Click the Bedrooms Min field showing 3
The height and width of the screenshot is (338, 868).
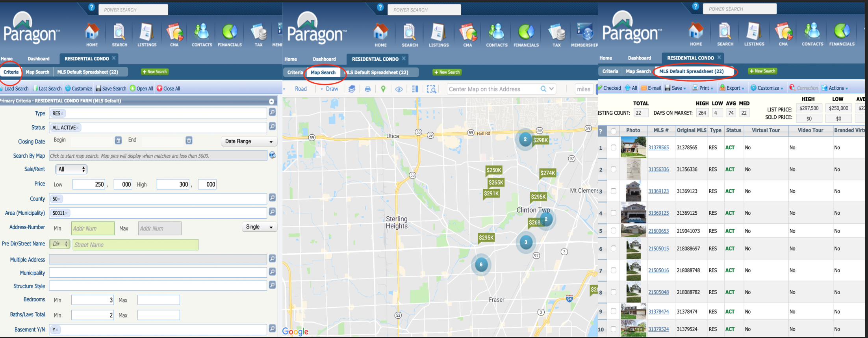(x=93, y=300)
